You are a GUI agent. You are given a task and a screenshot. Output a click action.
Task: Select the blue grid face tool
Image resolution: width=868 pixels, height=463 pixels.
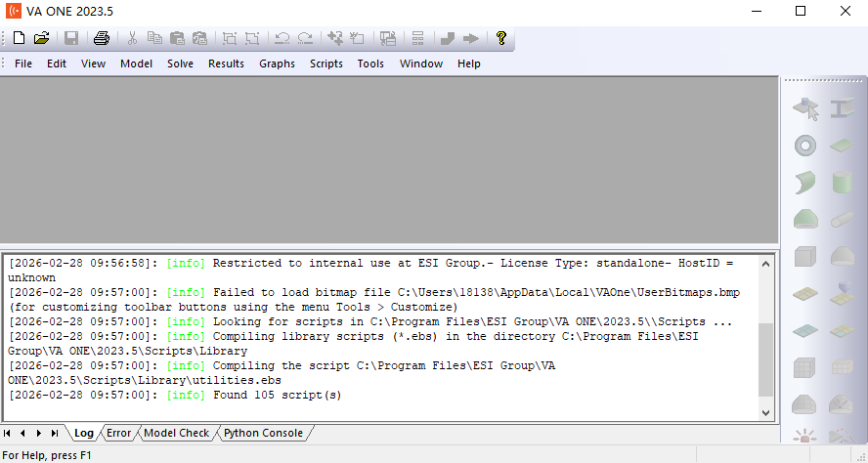(x=805, y=331)
